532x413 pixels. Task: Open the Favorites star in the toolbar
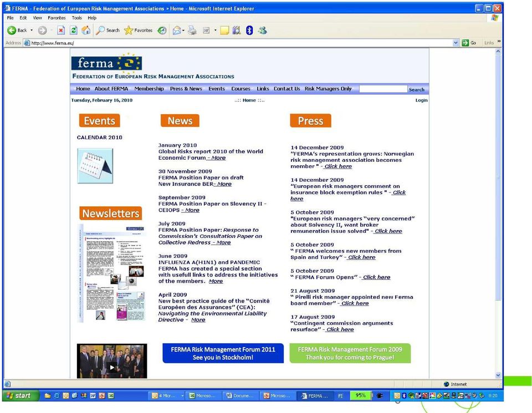pos(138,30)
